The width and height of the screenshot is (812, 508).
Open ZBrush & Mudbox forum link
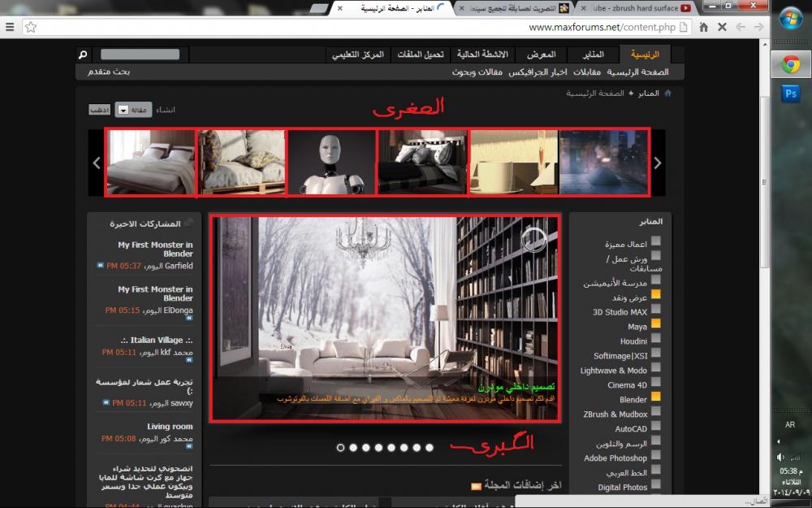coord(615,415)
